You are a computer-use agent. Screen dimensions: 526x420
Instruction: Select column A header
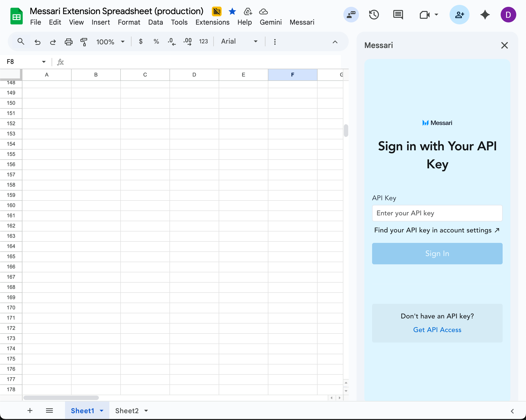[x=47, y=75]
